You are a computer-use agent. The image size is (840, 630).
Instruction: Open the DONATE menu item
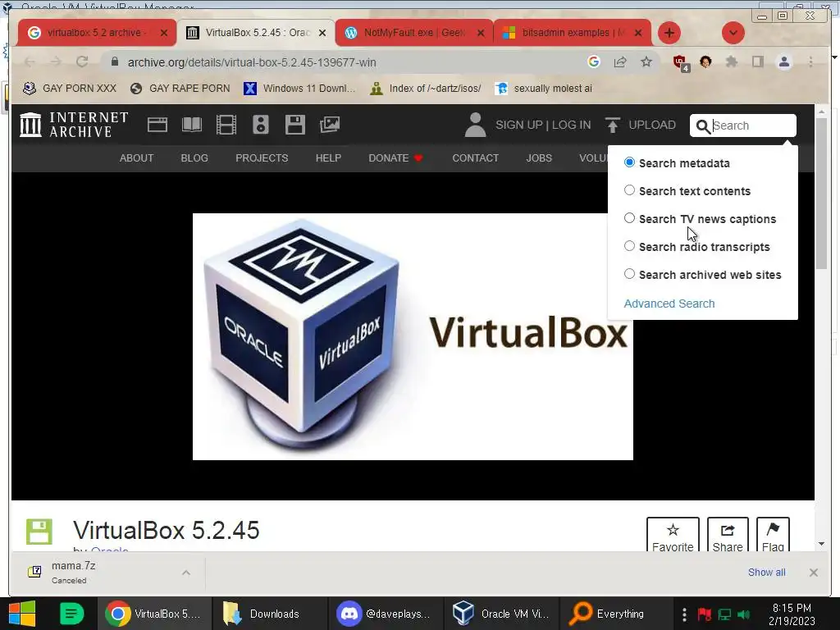coord(395,158)
